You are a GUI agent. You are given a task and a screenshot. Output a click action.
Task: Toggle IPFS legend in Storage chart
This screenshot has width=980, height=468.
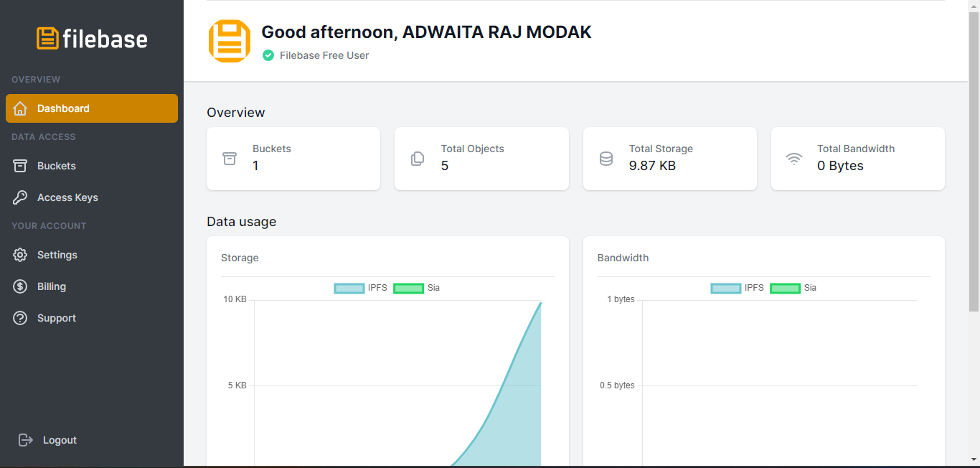(361, 288)
